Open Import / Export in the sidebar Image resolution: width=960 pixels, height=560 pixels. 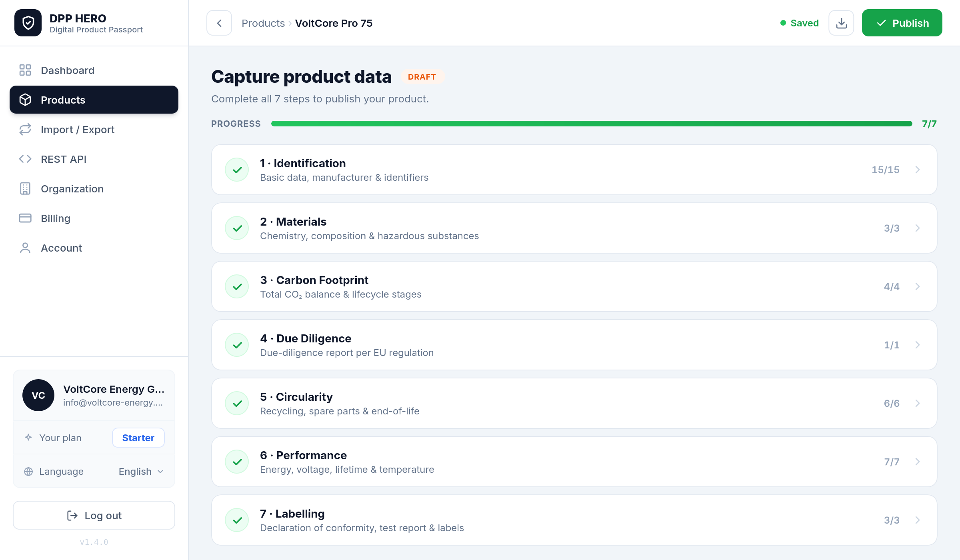coord(94,129)
